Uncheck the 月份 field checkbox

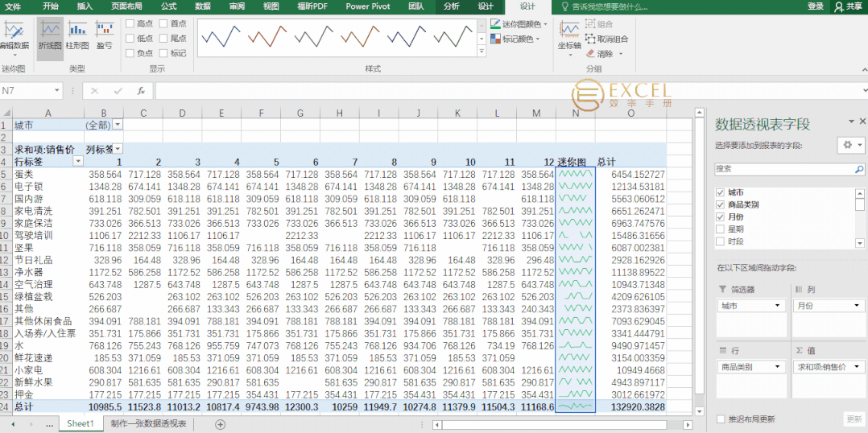coord(720,216)
